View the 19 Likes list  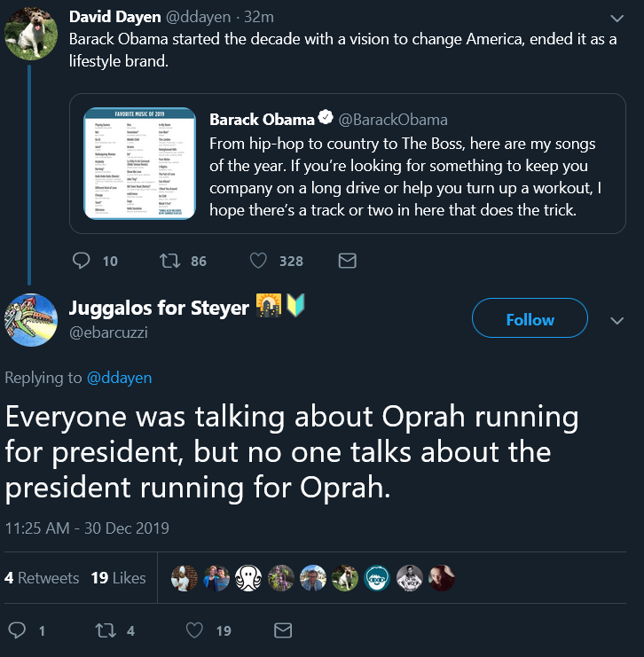(118, 577)
